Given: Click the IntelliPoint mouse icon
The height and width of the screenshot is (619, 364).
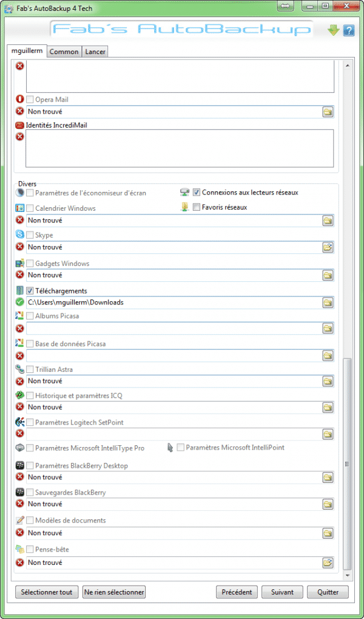Looking at the screenshot, I should pyautogui.click(x=170, y=448).
